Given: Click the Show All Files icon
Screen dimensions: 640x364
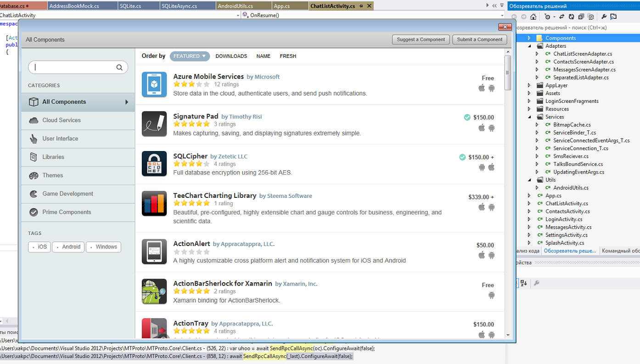Looking at the screenshot, I should 591,17.
